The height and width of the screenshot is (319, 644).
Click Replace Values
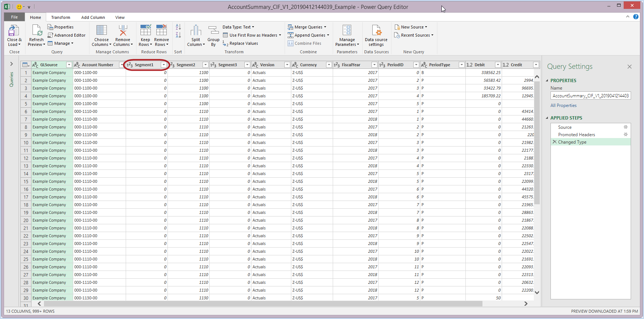point(240,43)
